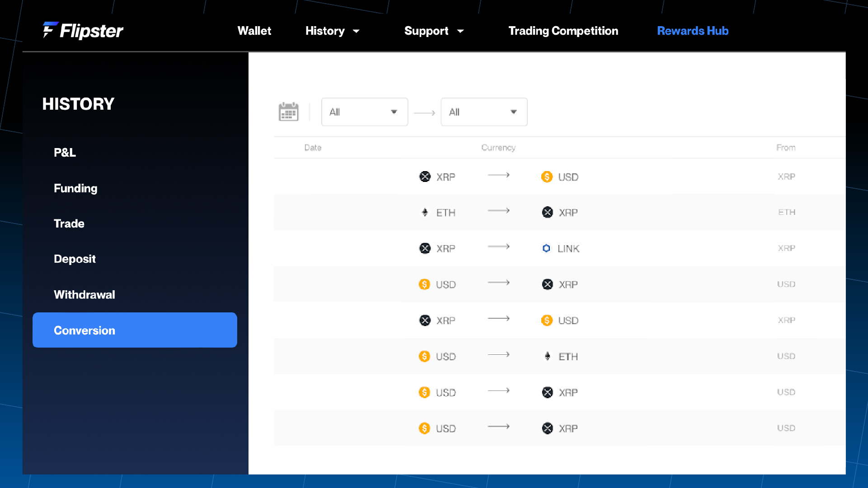
Task: Click ETH icon in USD to ETH row
Action: [547, 356]
